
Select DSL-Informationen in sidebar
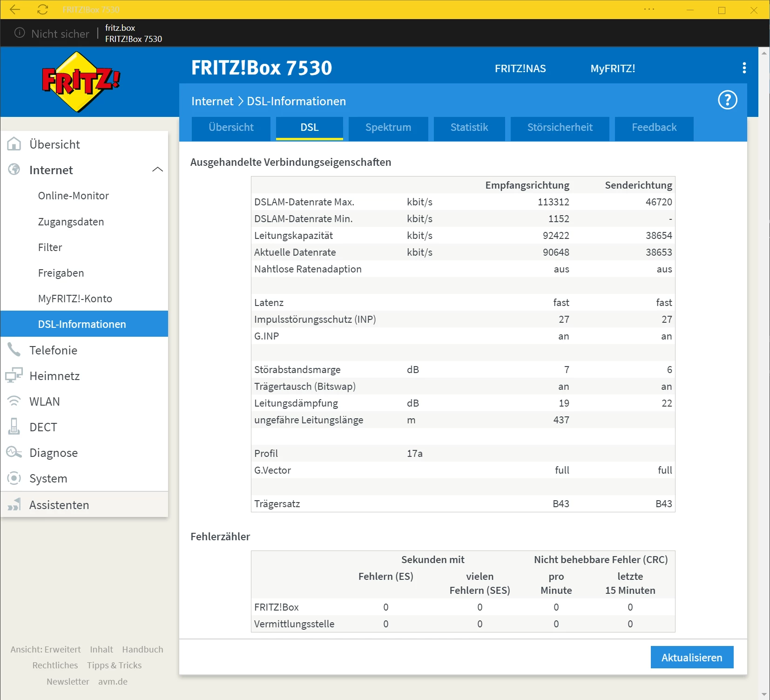coord(84,324)
